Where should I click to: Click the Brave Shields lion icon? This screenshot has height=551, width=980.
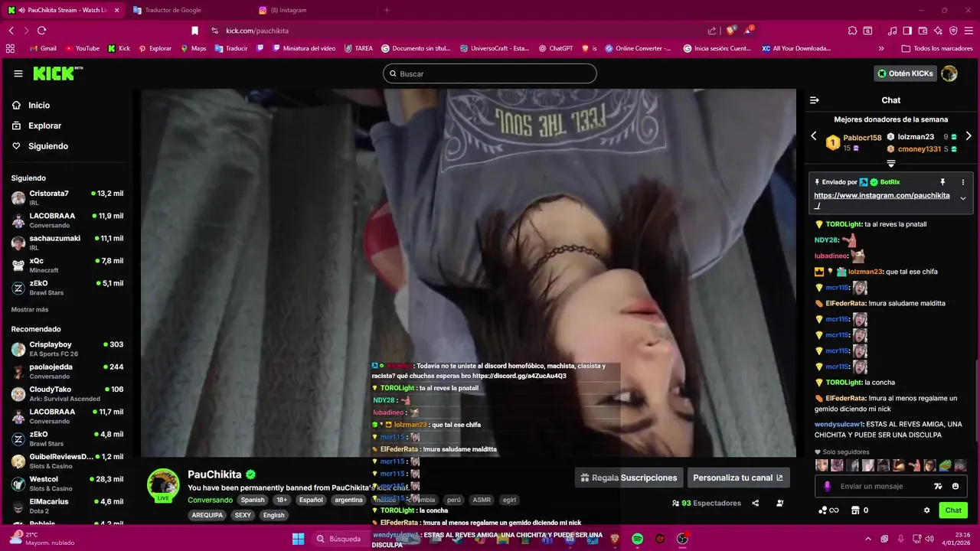[x=731, y=30]
